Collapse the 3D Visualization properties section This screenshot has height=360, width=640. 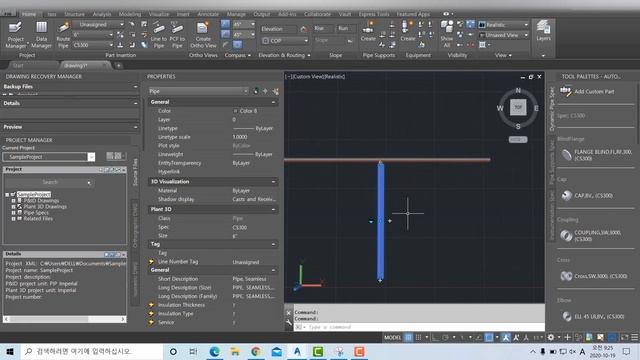pos(273,182)
